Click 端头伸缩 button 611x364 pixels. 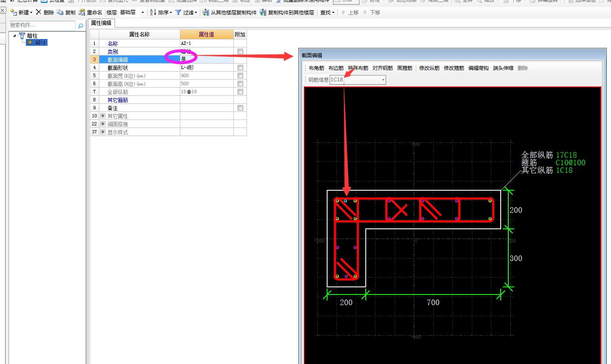tap(503, 68)
